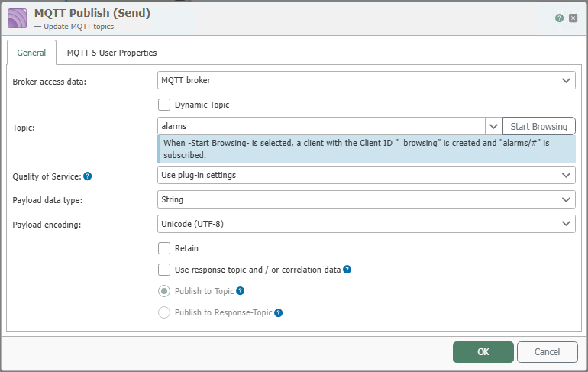Image resolution: width=588 pixels, height=372 pixels.
Task: Expand the Quality of Service dropdown arrow
Action: click(567, 175)
